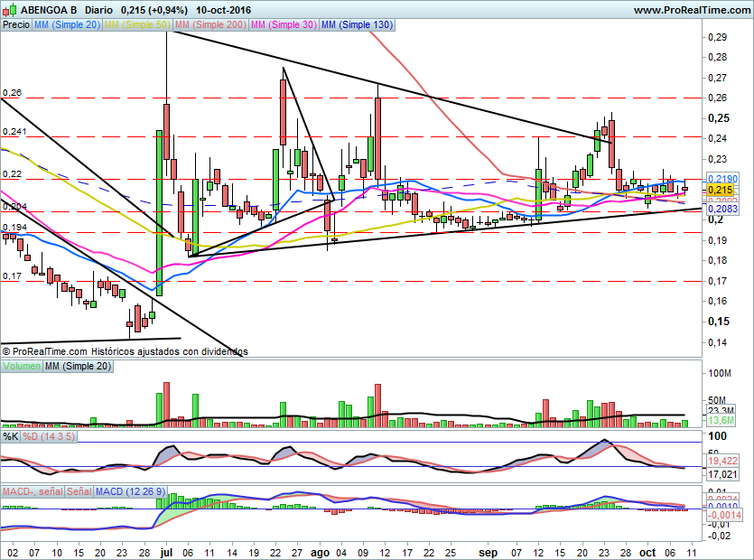754x560 pixels.
Task: Click the Señal line label
Action: [x=79, y=491]
